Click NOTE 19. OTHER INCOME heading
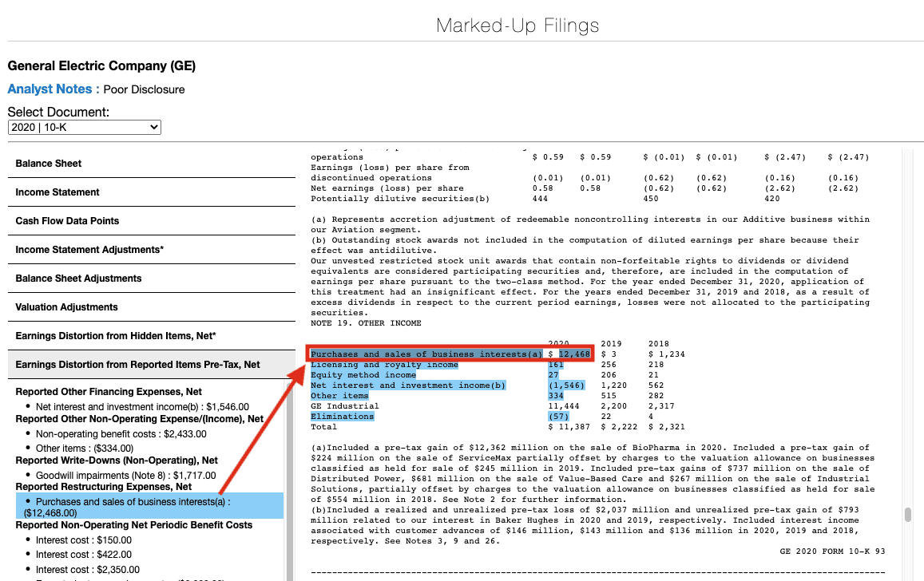924x581 pixels. 366,323
